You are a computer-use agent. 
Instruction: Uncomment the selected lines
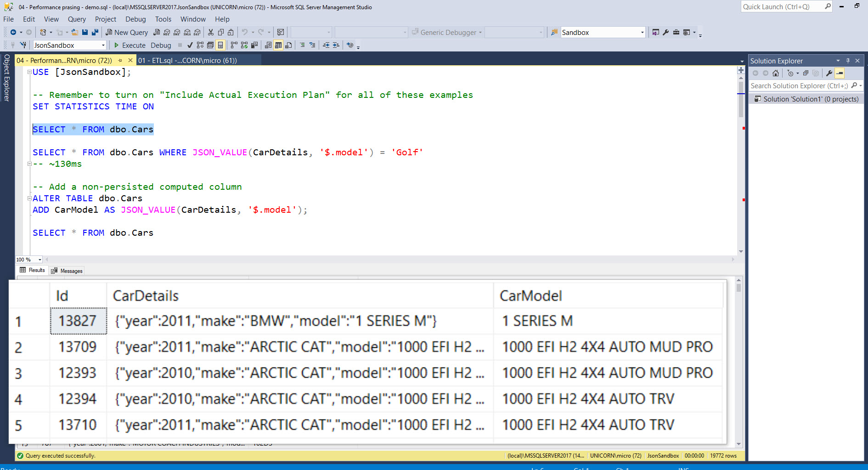tap(312, 45)
